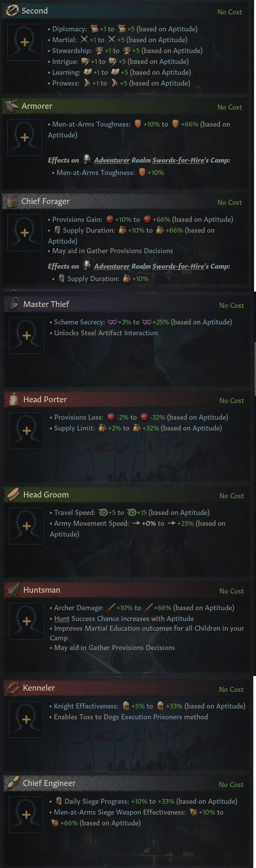The height and width of the screenshot is (868, 256).
Task: Click the Master Thief padlock icon
Action: point(14,304)
